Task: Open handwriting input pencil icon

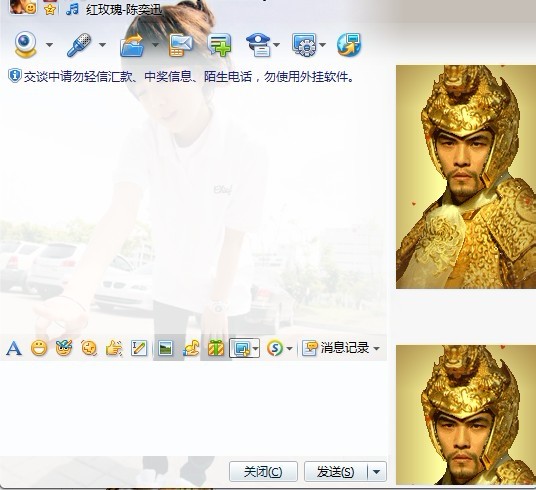Action: pos(139,348)
